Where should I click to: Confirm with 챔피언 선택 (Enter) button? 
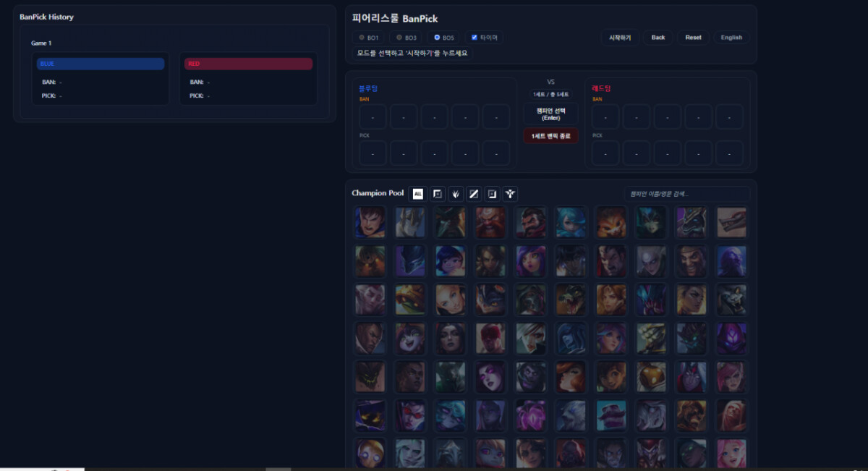click(551, 114)
